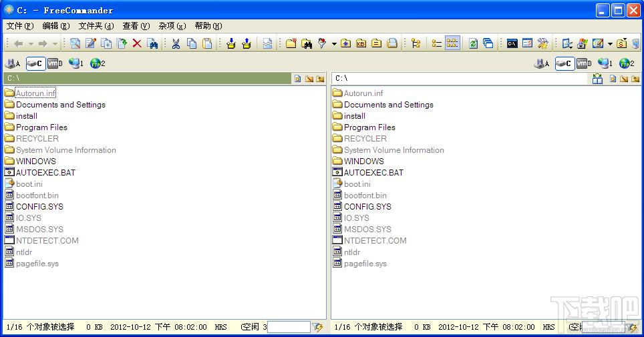Image resolution: width=644 pixels, height=337 pixels.
Task: Toggle the highlighted small icons view
Action: (x=452, y=43)
